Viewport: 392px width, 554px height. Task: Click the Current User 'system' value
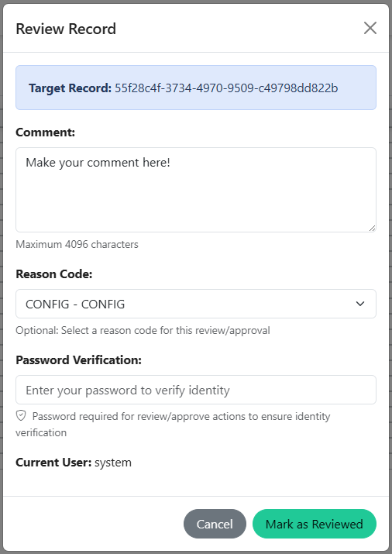(113, 463)
